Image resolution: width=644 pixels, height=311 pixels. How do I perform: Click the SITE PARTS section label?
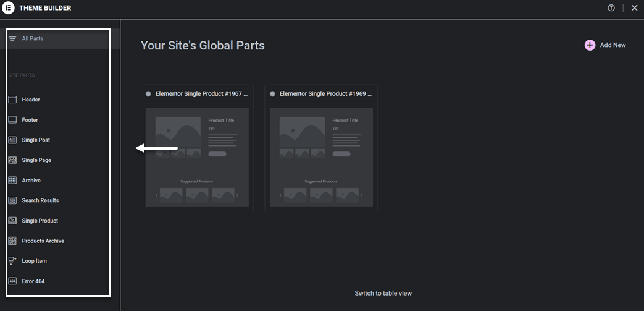22,75
